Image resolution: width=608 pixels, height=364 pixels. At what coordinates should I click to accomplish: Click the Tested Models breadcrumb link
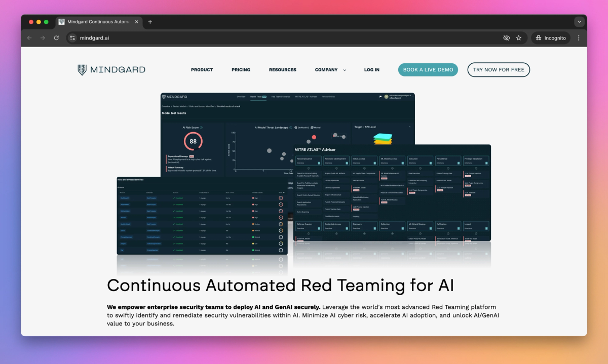[x=179, y=106]
